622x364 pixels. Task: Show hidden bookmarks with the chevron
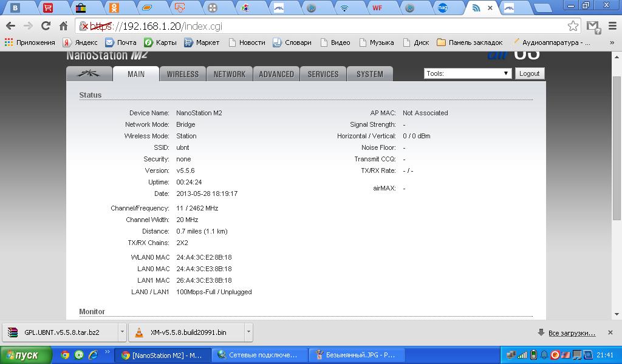tap(612, 42)
